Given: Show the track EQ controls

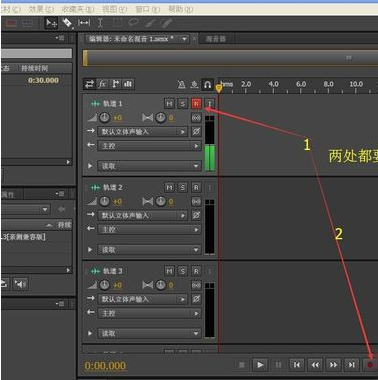Looking at the screenshot, I should [128, 84].
